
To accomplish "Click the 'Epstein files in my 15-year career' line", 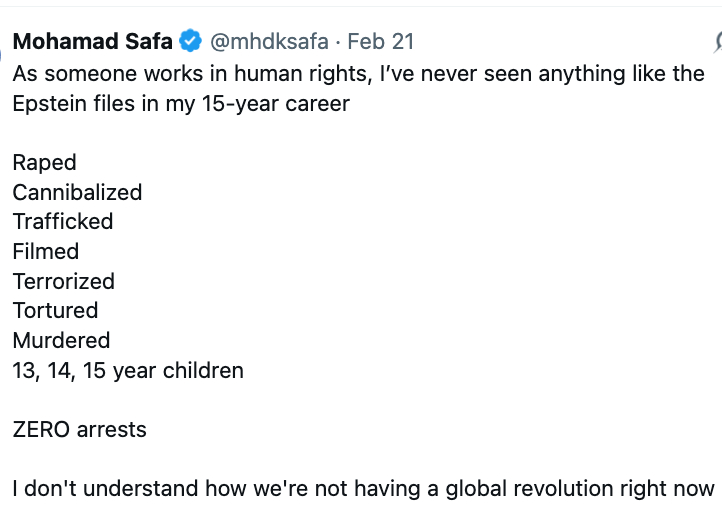I will pyautogui.click(x=181, y=103).
